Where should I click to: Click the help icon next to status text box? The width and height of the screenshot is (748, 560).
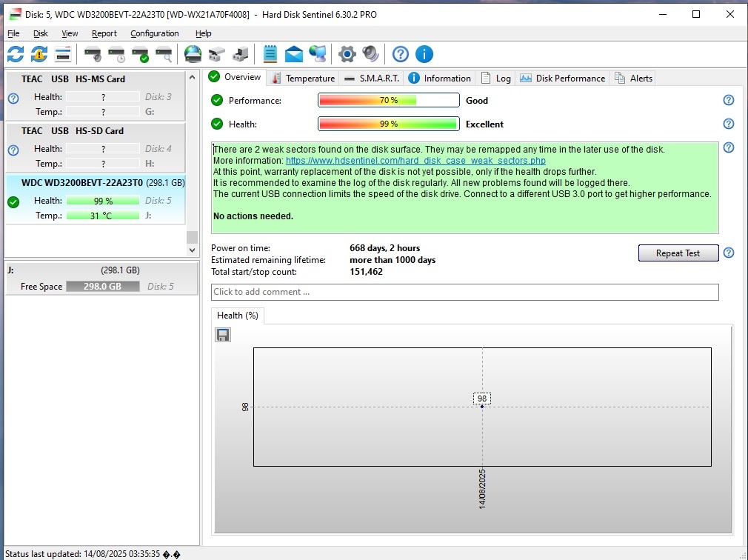729,147
